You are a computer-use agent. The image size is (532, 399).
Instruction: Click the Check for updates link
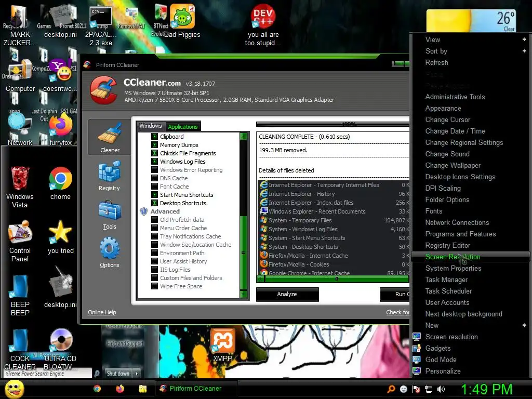tap(397, 312)
